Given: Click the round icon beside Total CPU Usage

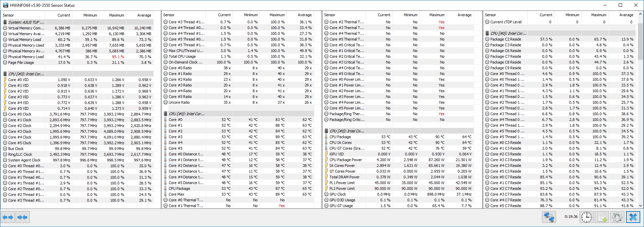Looking at the screenshot, I should pyautogui.click(x=166, y=56).
